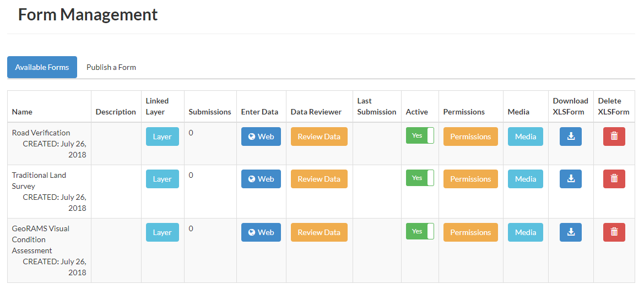Click trash icon for GeoRAMS Visual Condition Assessment
The image size is (644, 289).
[614, 232]
